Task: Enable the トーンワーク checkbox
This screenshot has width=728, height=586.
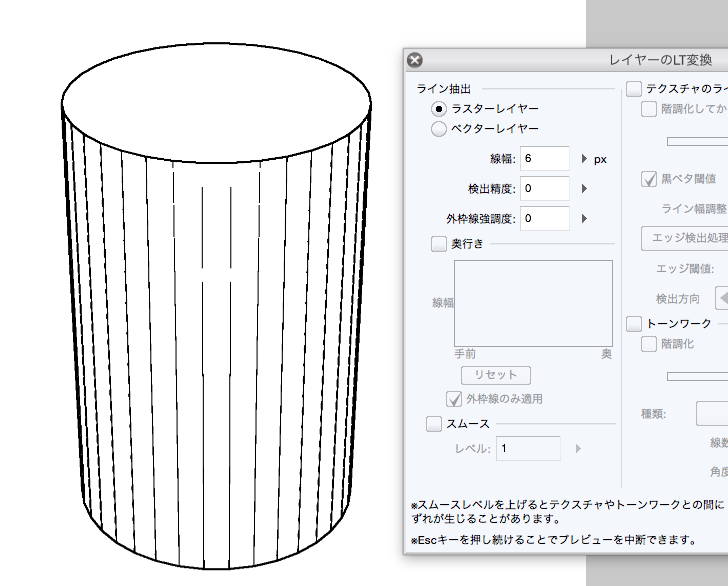Action: click(x=634, y=323)
